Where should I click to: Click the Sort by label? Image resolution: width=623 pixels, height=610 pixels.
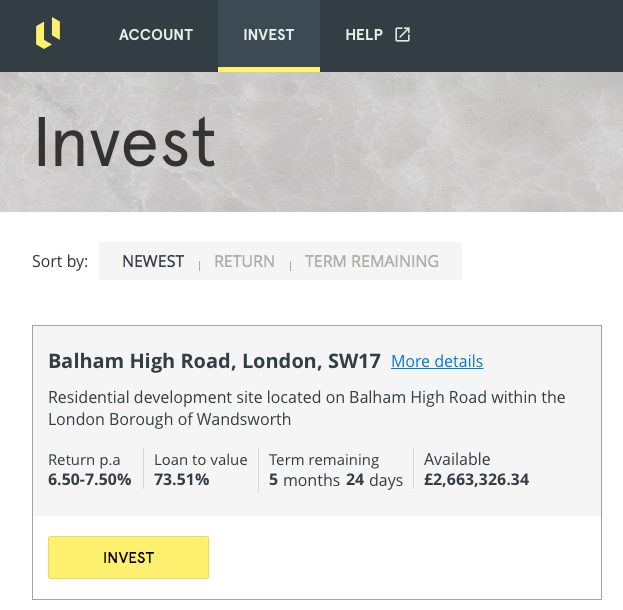tap(60, 261)
